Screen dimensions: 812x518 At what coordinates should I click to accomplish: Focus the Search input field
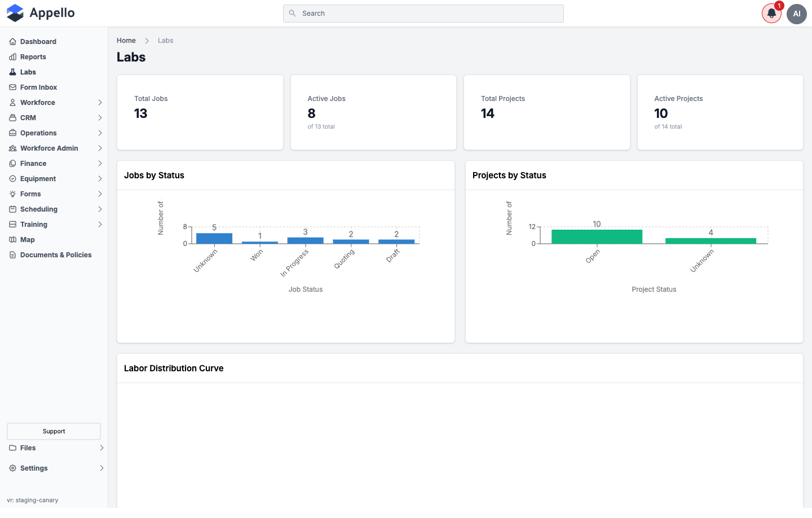point(423,14)
